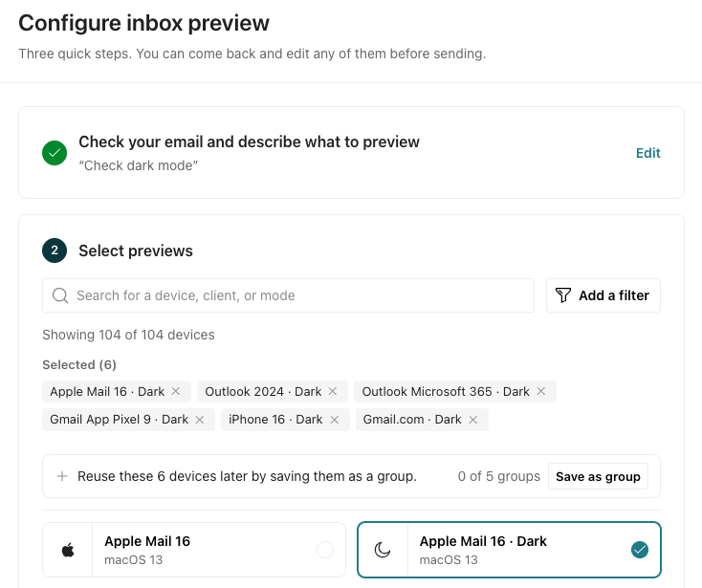The width and height of the screenshot is (702, 588).
Task: Remove Outlook Microsoft 365 · Dark chip
Action: click(x=540, y=391)
